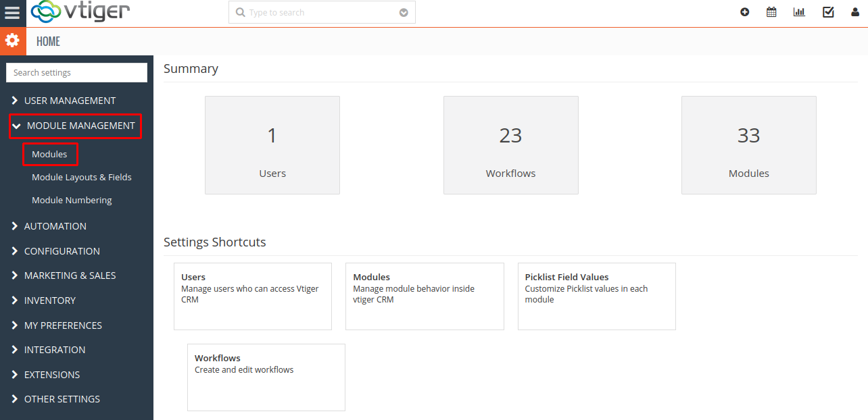Collapse the Module Management section
The width and height of the screenshot is (868, 420).
coord(80,126)
